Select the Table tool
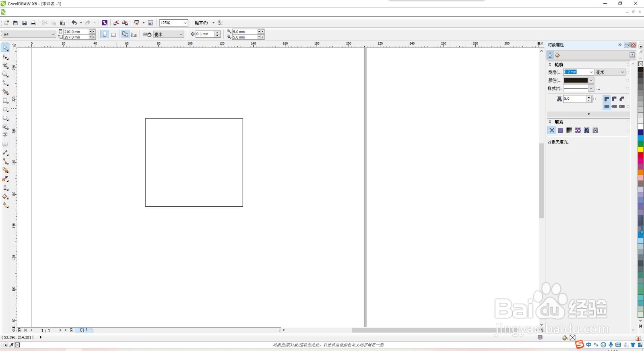 point(5,144)
